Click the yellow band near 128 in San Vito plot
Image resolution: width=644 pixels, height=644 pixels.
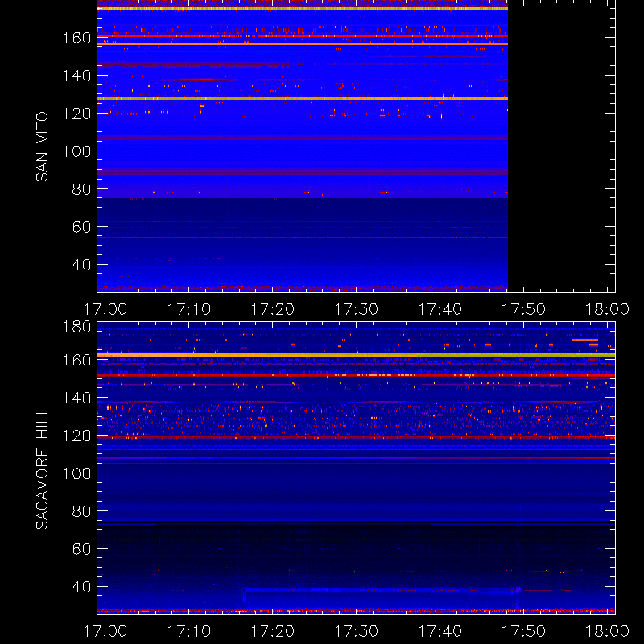[303, 98]
